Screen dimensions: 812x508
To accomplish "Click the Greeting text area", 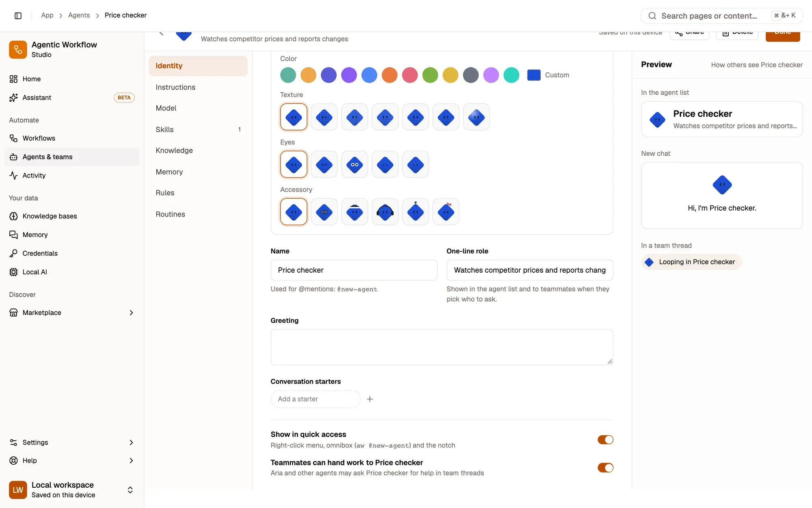I will 442,347.
